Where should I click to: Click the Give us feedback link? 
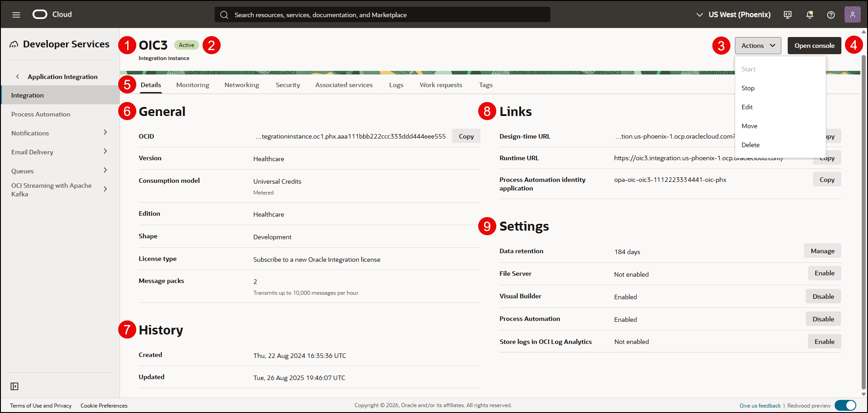[x=760, y=406]
